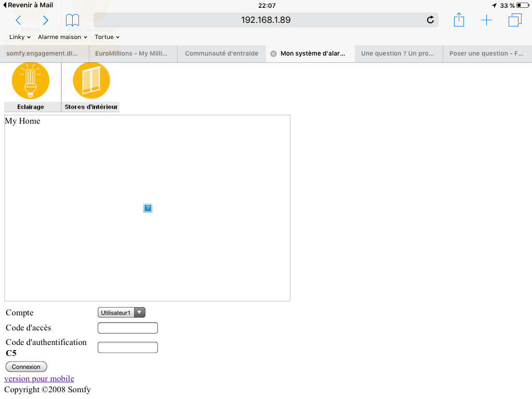This screenshot has width=532, height=399.
Task: Open the Stores d'intérieur blinds icon
Action: point(91,81)
